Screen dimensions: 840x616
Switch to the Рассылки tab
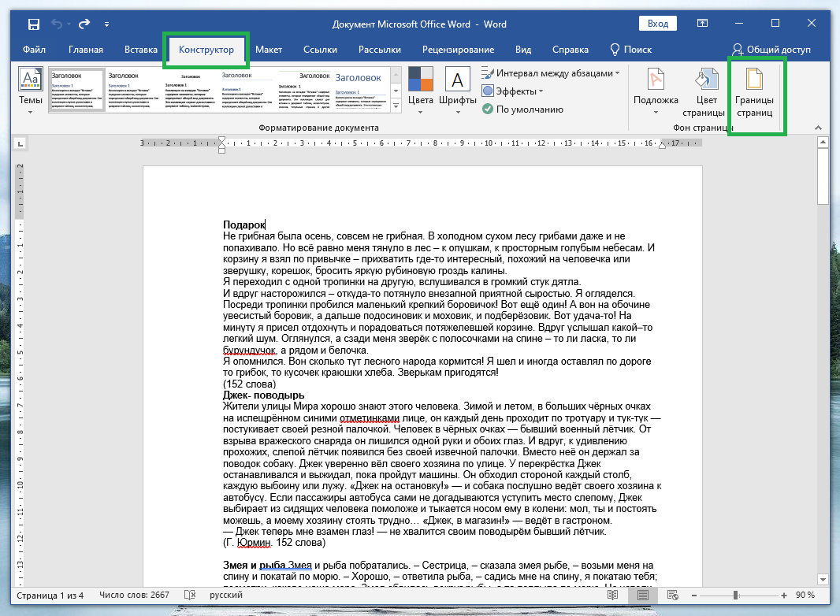tap(380, 50)
